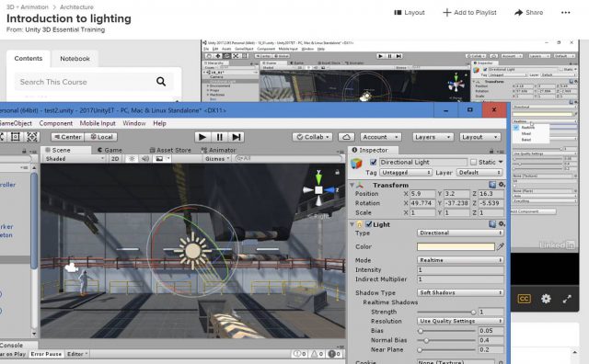Viewport: 589px width, 364px height.
Task: Toggle Local handle rotation button
Action: (x=101, y=137)
